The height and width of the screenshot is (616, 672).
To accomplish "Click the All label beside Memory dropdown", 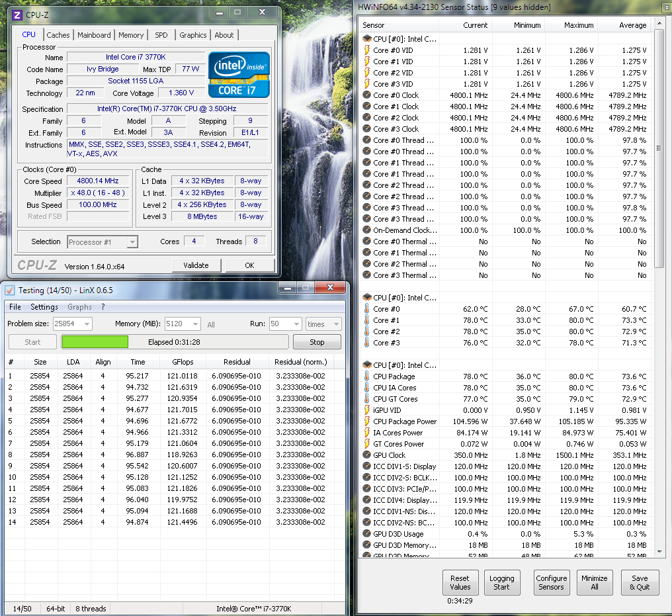I will tap(211, 325).
